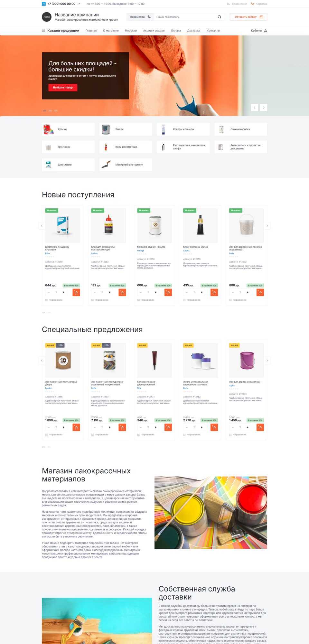Viewport: 309px width, 644px height.
Task: Click the Оставить заявку button
Action: pyautogui.click(x=248, y=17)
